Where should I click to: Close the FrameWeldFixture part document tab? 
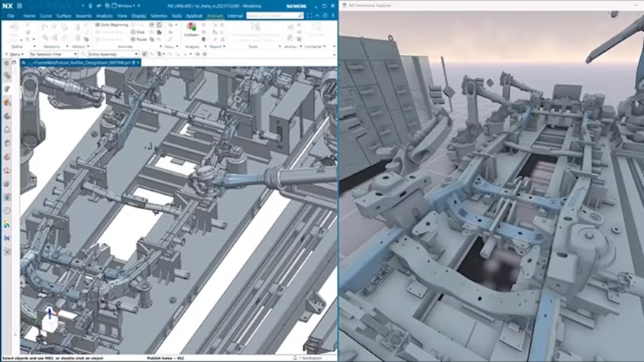(135, 63)
